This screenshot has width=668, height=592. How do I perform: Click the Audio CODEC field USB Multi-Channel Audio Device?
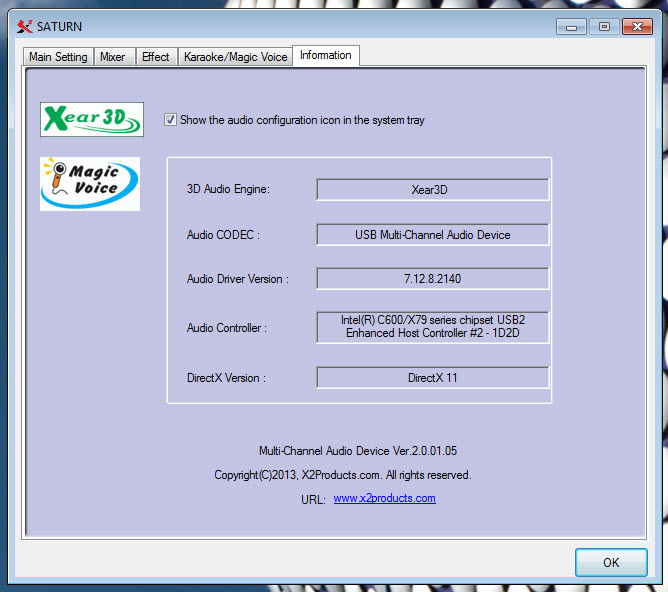pyautogui.click(x=432, y=235)
